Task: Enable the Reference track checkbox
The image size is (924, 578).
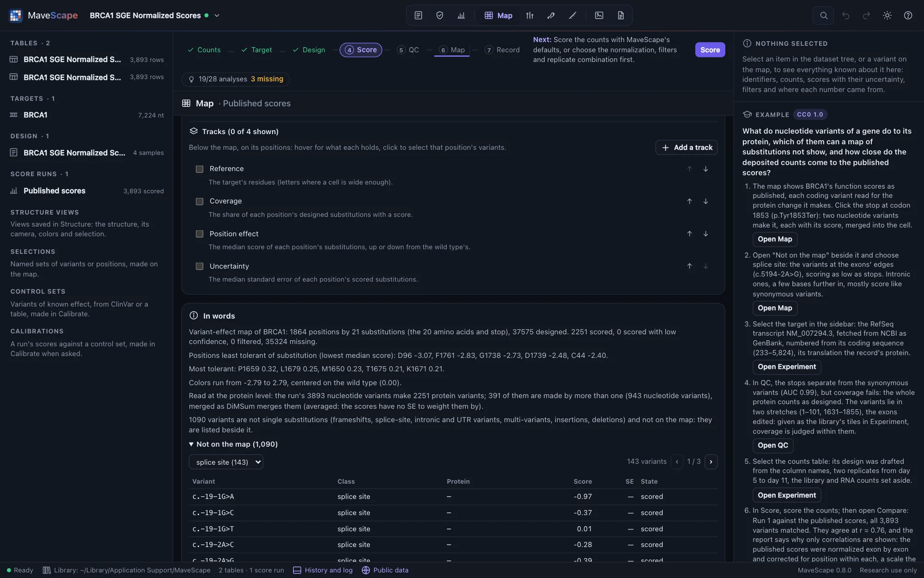Action: [x=200, y=169]
